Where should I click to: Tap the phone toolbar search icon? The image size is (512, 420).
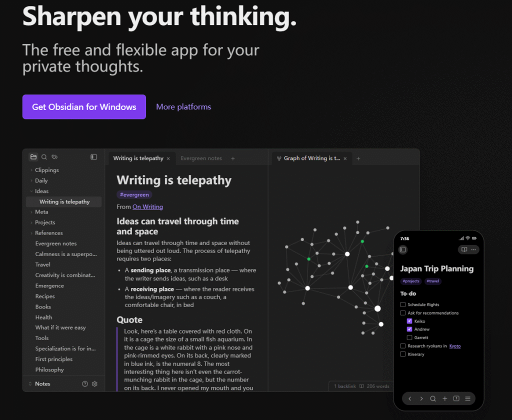(433, 398)
